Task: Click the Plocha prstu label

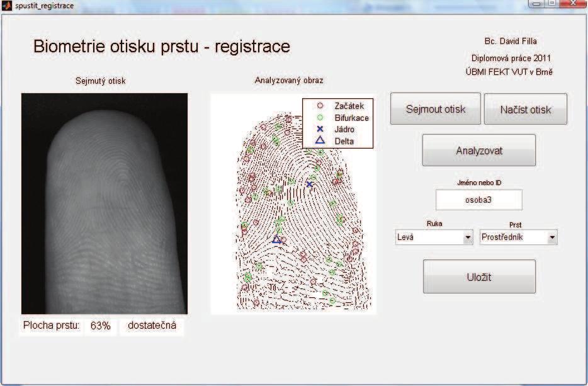Action: click(x=52, y=325)
